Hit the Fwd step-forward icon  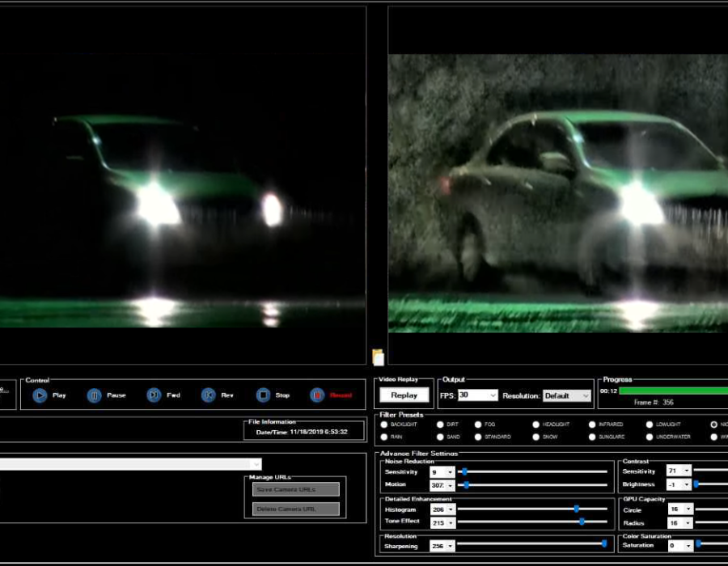[154, 395]
